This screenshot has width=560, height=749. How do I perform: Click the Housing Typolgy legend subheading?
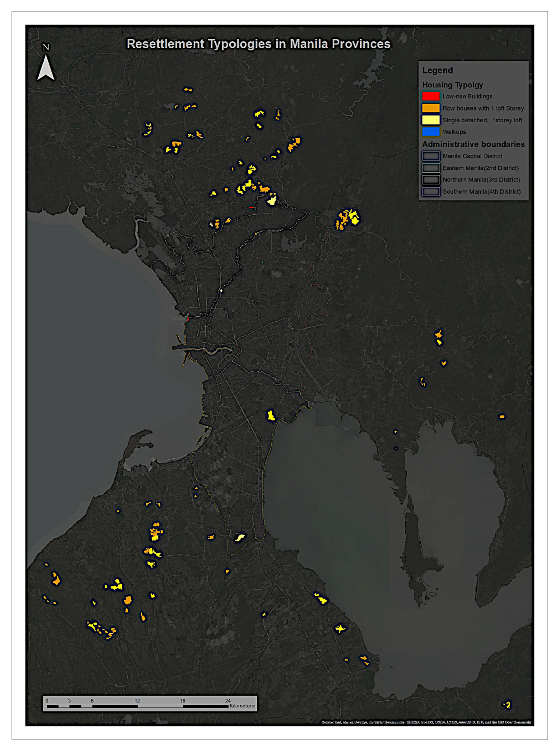[x=452, y=85]
